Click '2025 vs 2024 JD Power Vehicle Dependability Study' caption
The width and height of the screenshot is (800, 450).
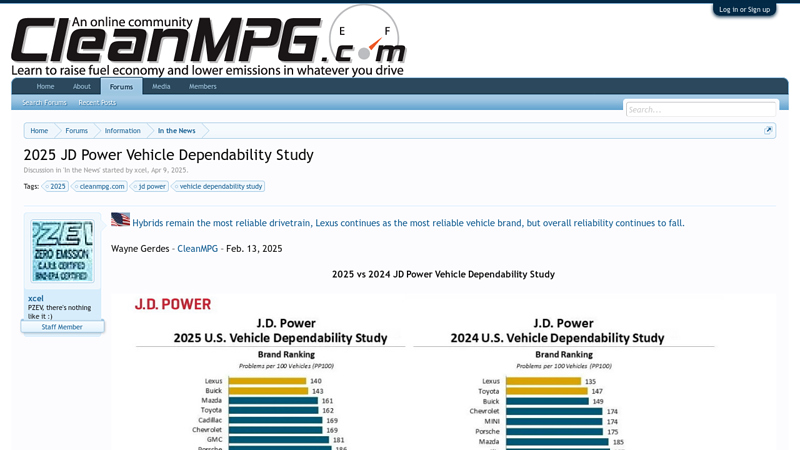[x=443, y=274]
